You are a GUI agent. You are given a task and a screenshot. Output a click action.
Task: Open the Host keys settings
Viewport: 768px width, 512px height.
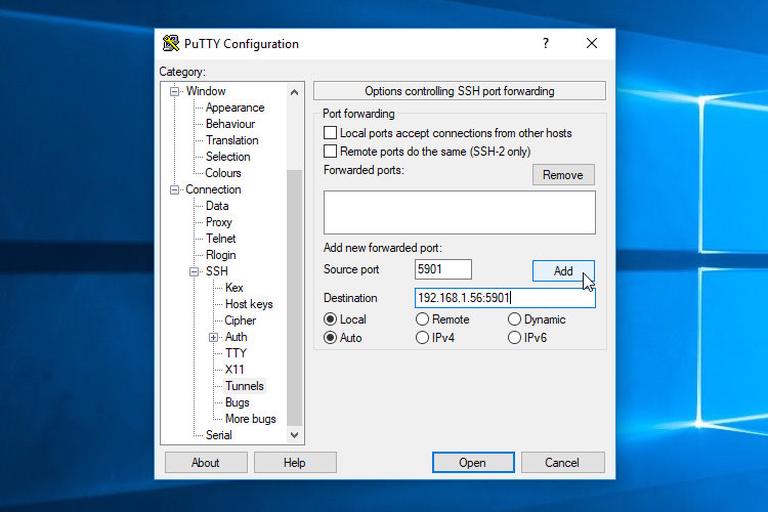point(248,304)
